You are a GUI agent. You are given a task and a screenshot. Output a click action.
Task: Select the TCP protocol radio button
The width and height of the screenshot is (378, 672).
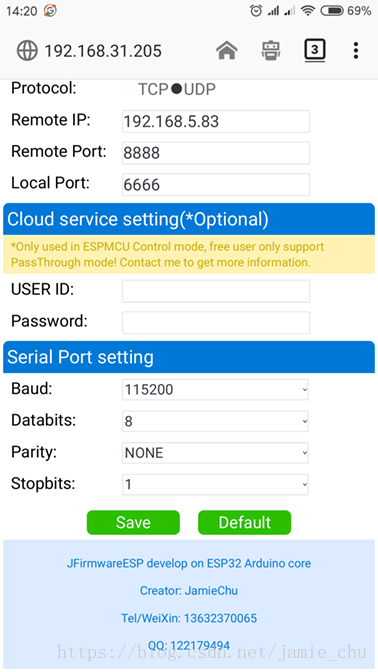click(x=130, y=89)
